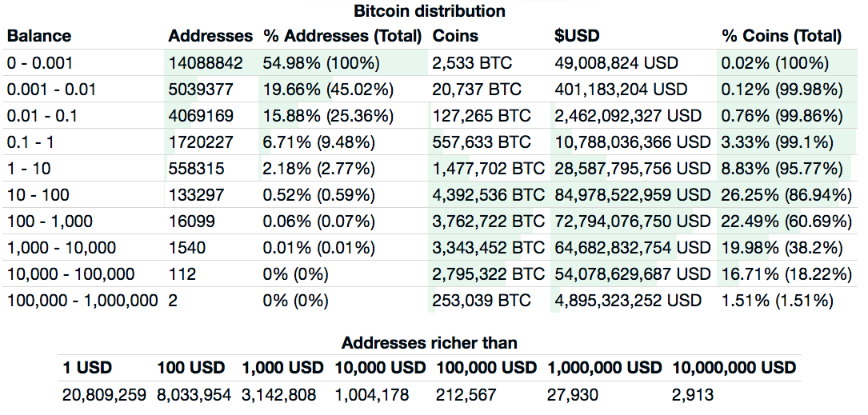Select the 0 - 0.001 balance row
The width and height of the screenshot is (868, 415).
tap(40, 62)
